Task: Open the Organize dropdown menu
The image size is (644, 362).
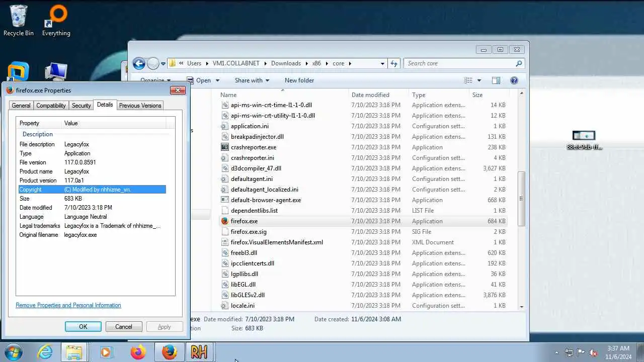Action: pos(155,80)
